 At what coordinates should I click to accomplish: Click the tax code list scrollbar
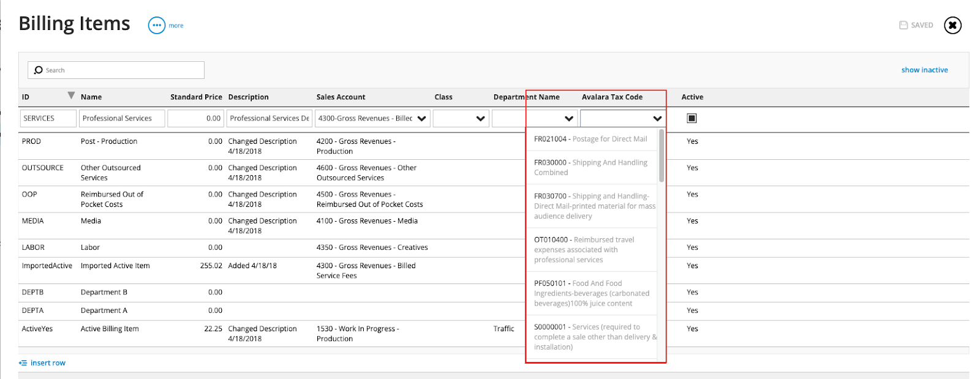(x=661, y=156)
